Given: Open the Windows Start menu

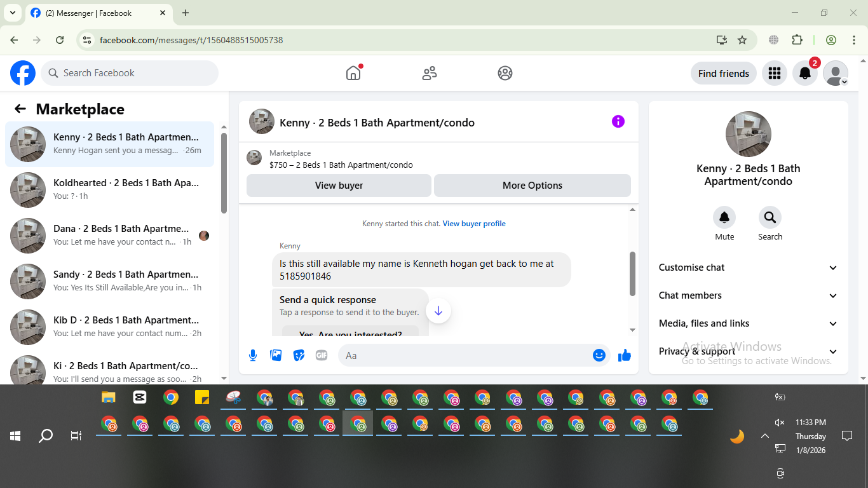Looking at the screenshot, I should (15, 436).
